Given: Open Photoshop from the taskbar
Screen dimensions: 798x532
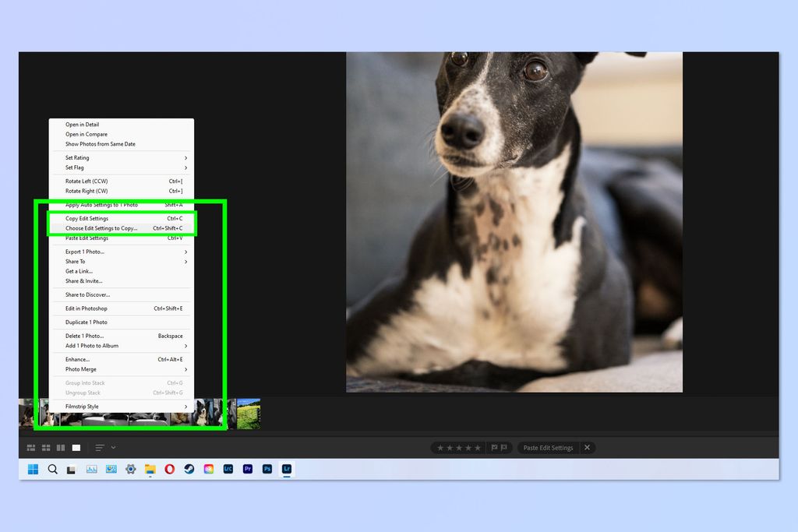Looking at the screenshot, I should pyautogui.click(x=267, y=469).
